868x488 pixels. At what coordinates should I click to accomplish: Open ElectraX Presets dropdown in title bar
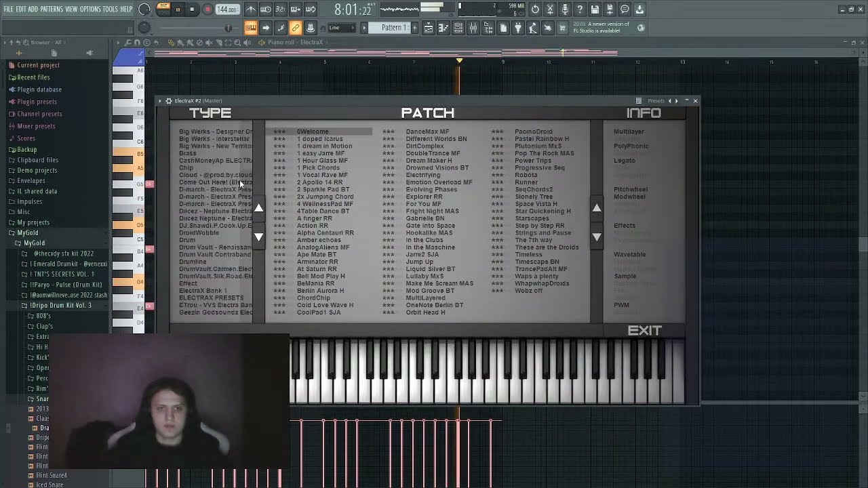click(x=656, y=101)
